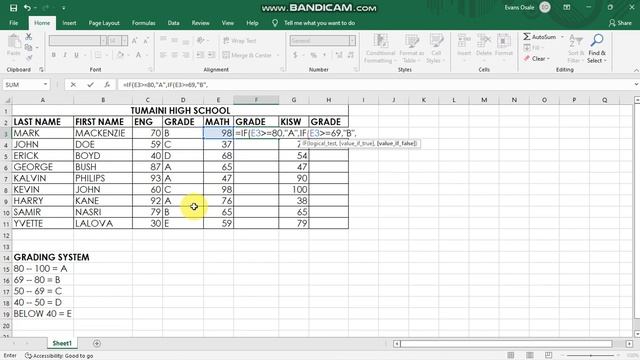Click the Merge & Center icon
640x360 pixels.
click(227, 55)
